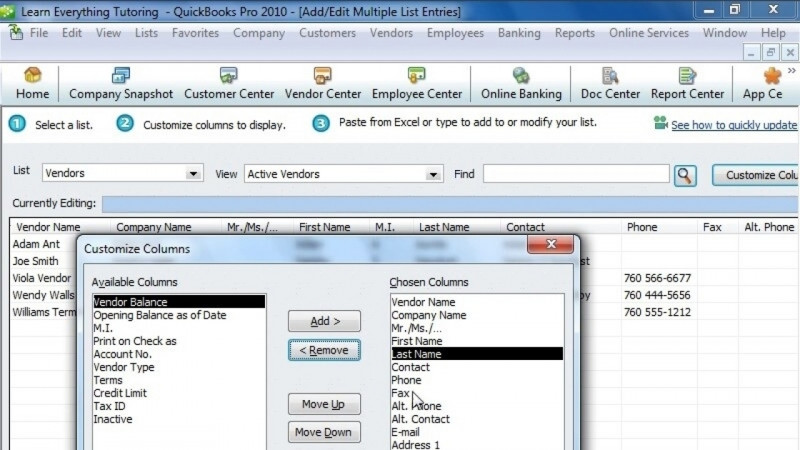Open the Customer Center icon

(229, 84)
